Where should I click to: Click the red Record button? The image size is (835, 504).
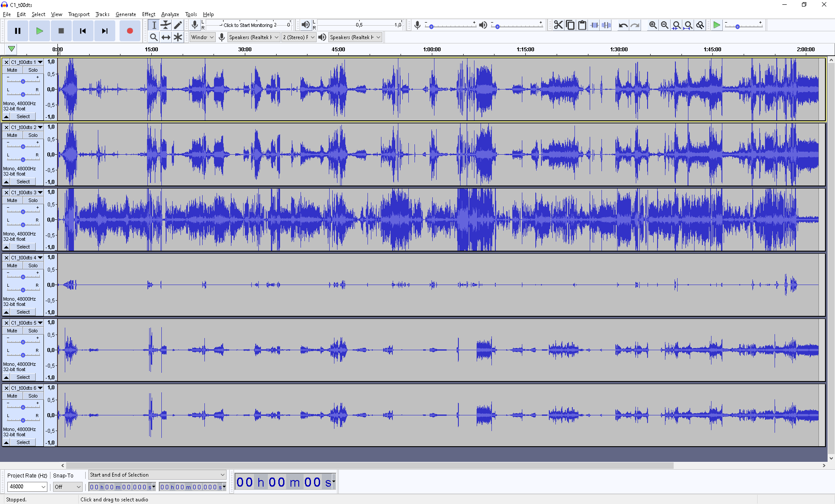(x=130, y=31)
